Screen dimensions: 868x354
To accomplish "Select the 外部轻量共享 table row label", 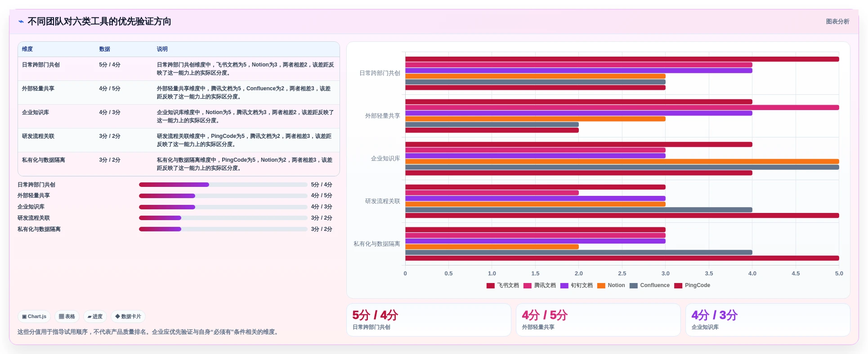I will tap(38, 88).
